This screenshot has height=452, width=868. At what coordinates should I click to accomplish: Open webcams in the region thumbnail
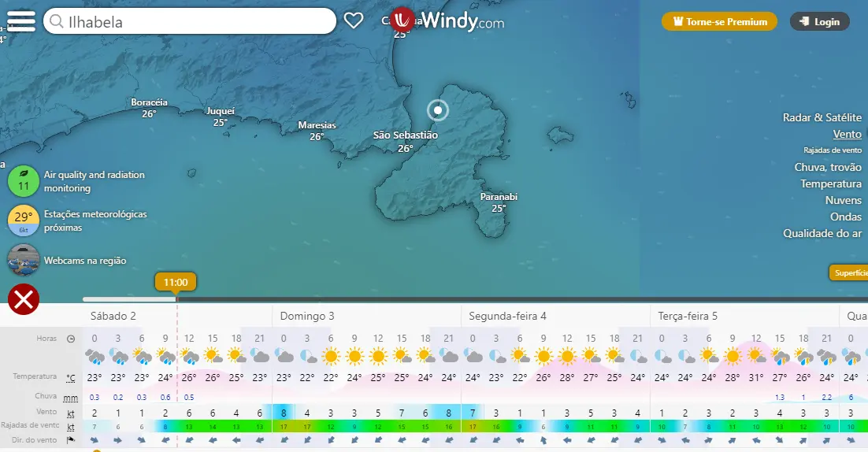[24, 260]
